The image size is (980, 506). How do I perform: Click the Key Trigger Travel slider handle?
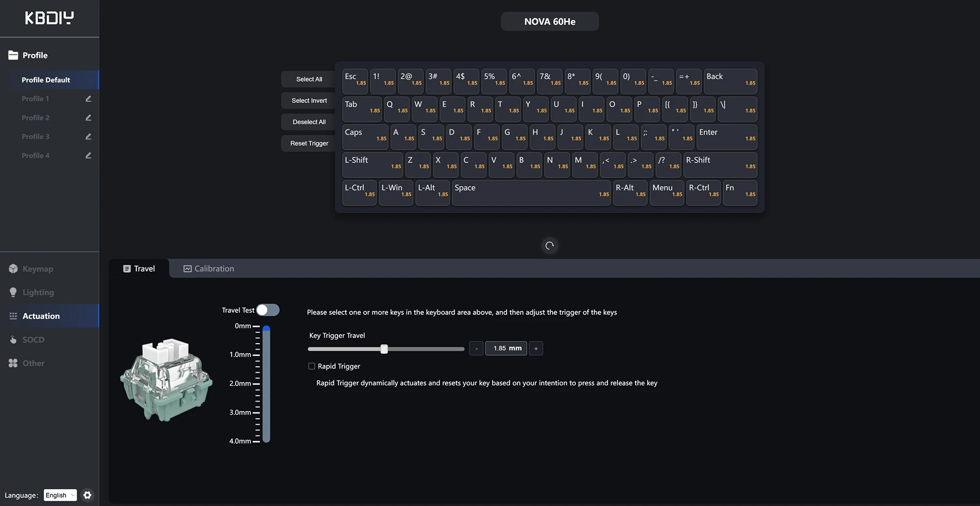click(x=384, y=349)
